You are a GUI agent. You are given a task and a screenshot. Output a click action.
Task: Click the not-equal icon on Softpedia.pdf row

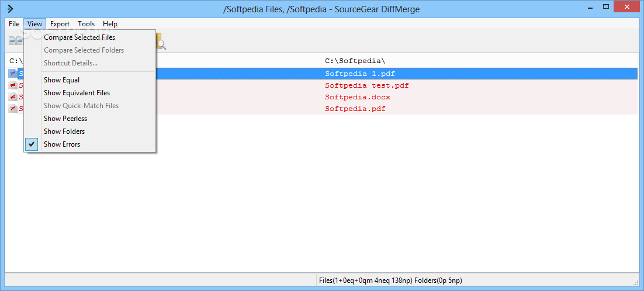13,109
